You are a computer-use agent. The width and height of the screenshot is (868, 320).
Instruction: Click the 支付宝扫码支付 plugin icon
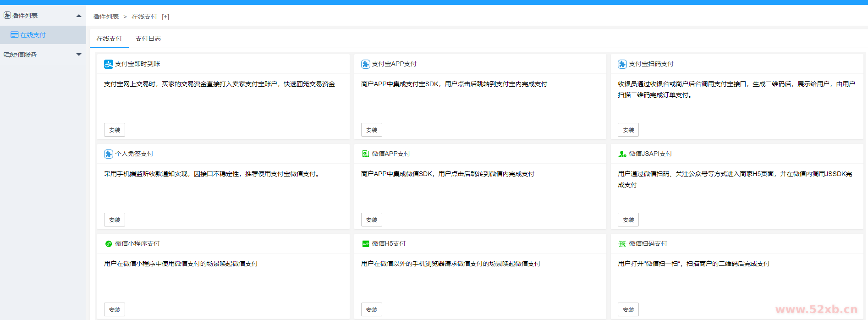(x=622, y=64)
